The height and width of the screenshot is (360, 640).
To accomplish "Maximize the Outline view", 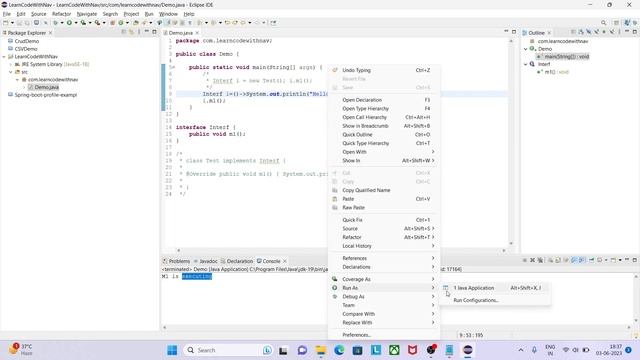I will click(635, 32).
